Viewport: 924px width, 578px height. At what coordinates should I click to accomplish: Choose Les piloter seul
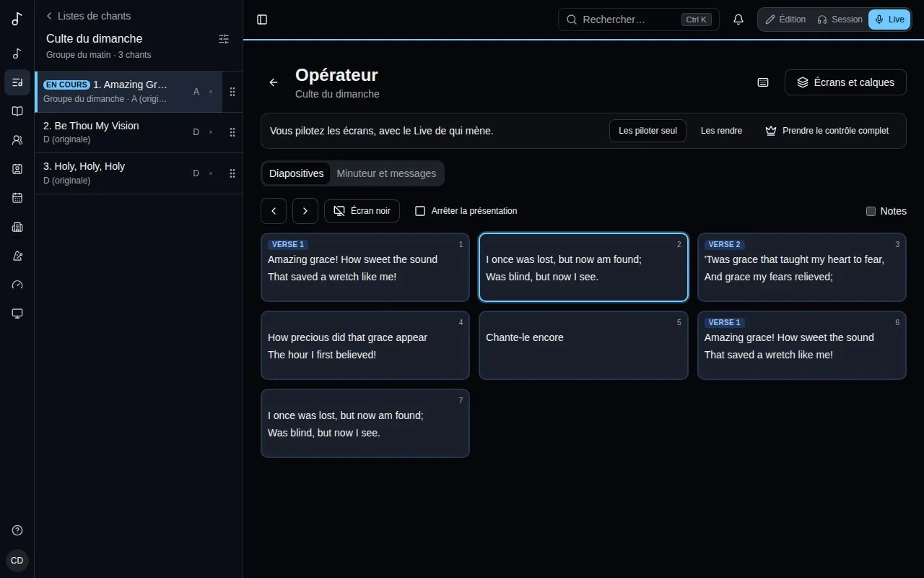648,131
